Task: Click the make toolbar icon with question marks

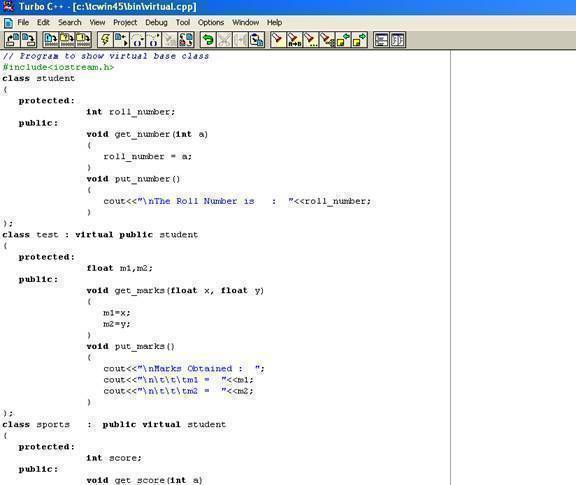Action: [x=67, y=39]
